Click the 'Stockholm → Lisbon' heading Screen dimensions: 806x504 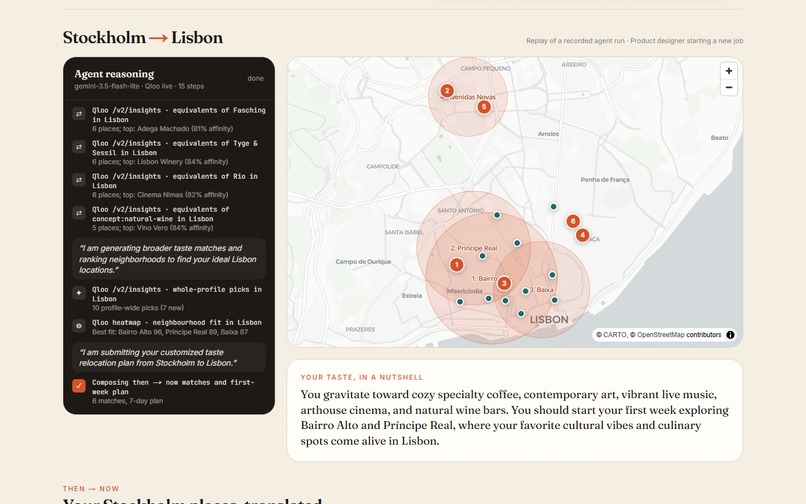pyautogui.click(x=143, y=38)
